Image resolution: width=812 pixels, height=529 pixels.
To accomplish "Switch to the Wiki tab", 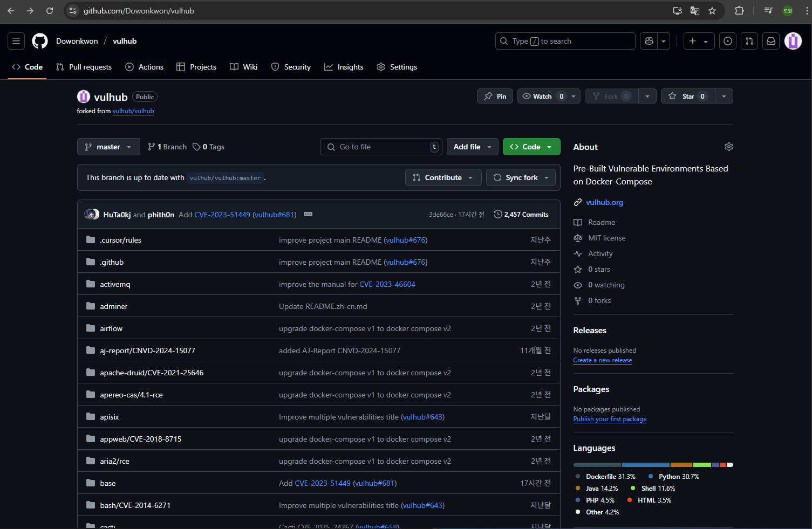I will [x=244, y=67].
